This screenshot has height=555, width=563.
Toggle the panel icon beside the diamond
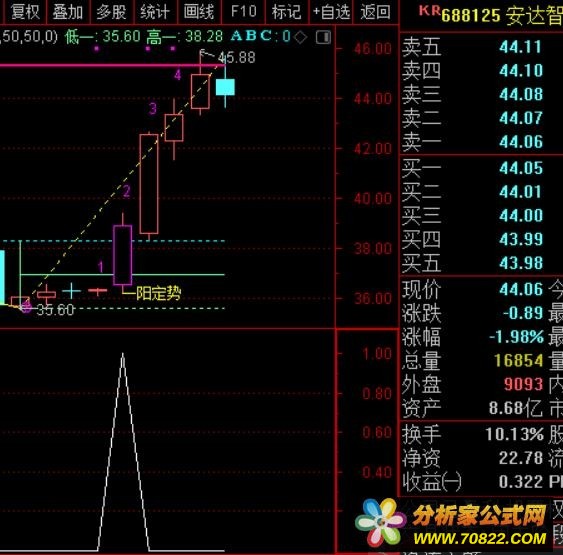[x=323, y=37]
